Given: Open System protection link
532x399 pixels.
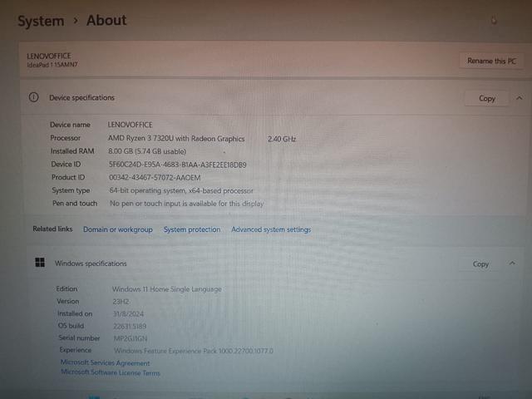Looking at the screenshot, I should click(192, 229).
